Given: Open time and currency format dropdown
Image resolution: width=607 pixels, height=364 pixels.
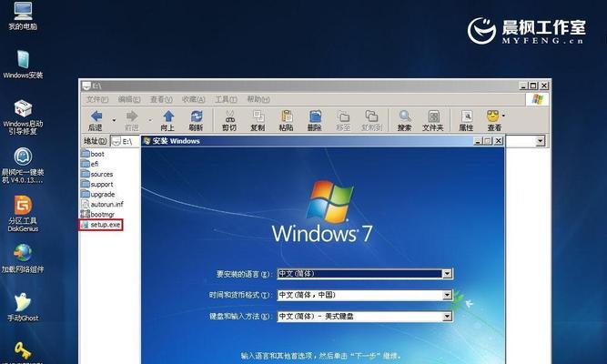Looking at the screenshot, I should (447, 295).
